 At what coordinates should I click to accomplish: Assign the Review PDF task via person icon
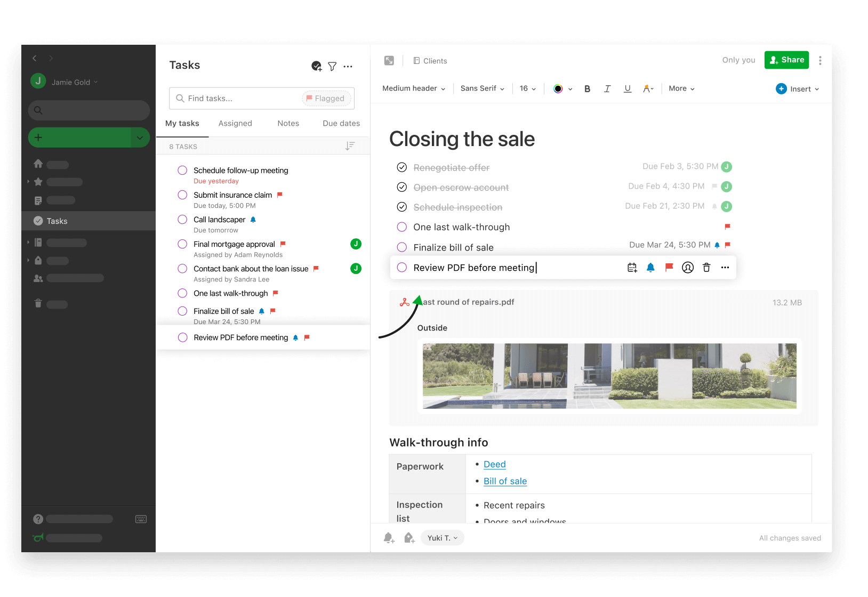click(x=688, y=268)
